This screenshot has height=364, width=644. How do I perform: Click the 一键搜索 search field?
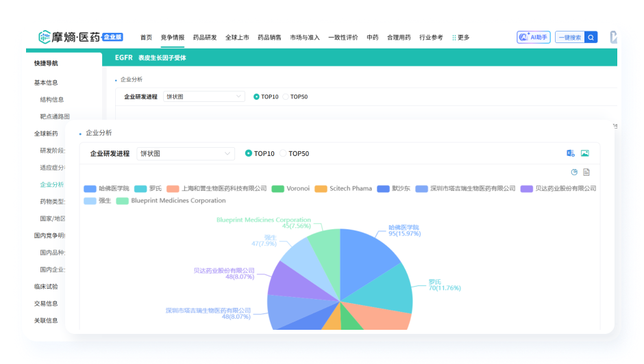569,38
